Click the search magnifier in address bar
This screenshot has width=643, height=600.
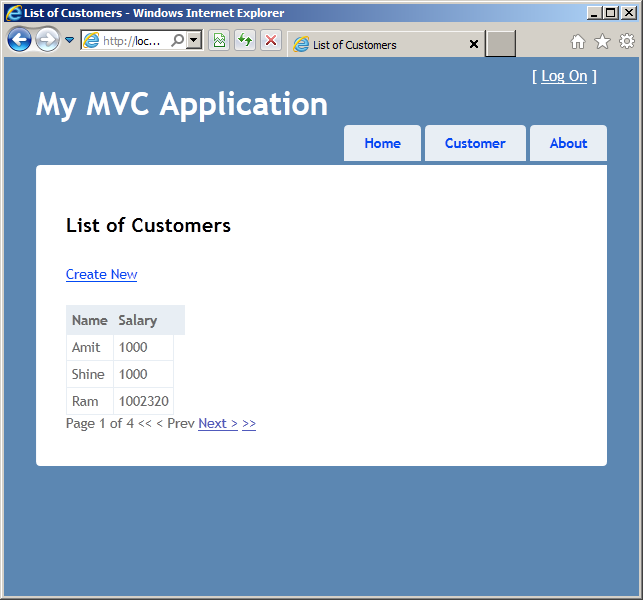tap(178, 40)
